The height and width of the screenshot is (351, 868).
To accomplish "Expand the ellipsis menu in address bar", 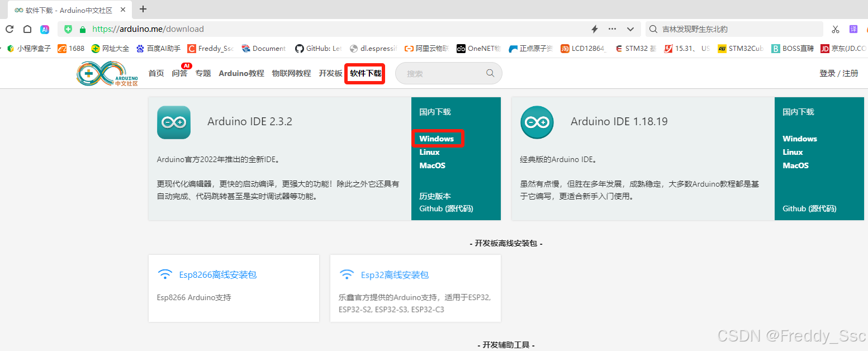I will pos(612,29).
